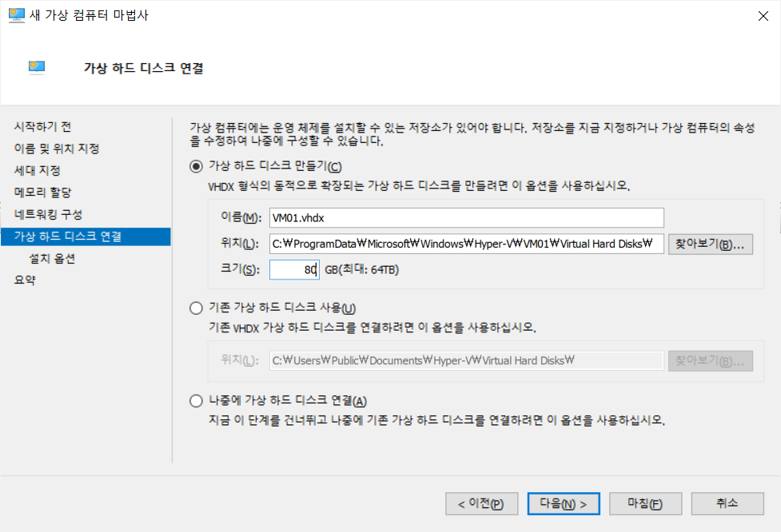Image resolution: width=781 pixels, height=532 pixels.
Task: Select 기존 가상 하드 디스크 사용 radio button
Action: pyautogui.click(x=196, y=308)
